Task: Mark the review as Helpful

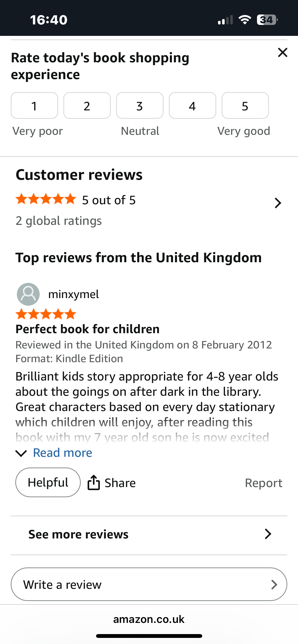Action: click(x=48, y=482)
